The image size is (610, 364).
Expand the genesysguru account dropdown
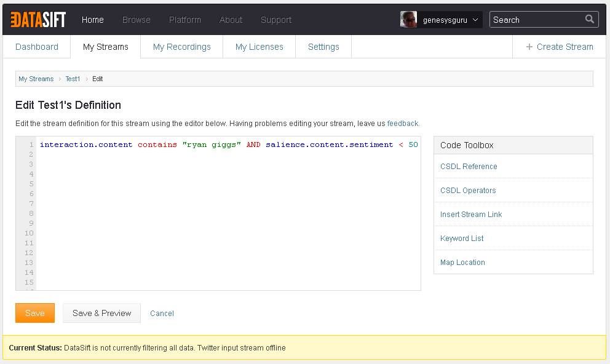pyautogui.click(x=475, y=20)
